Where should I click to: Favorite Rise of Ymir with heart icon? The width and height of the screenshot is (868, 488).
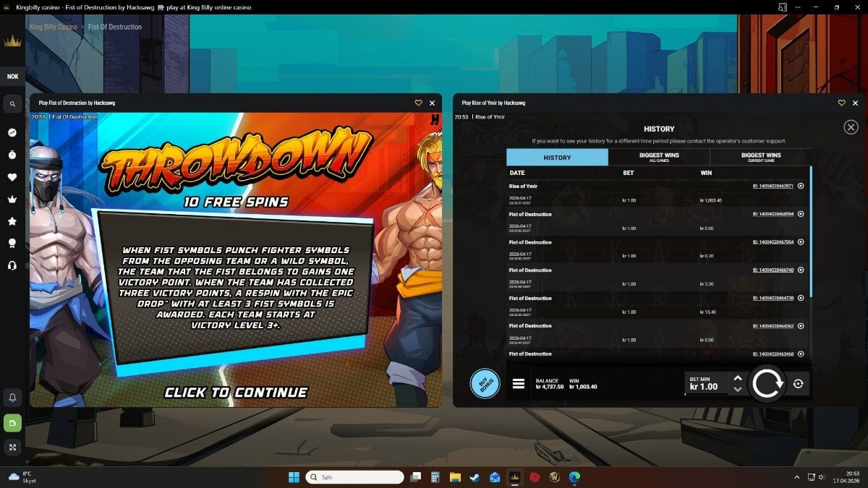(841, 103)
